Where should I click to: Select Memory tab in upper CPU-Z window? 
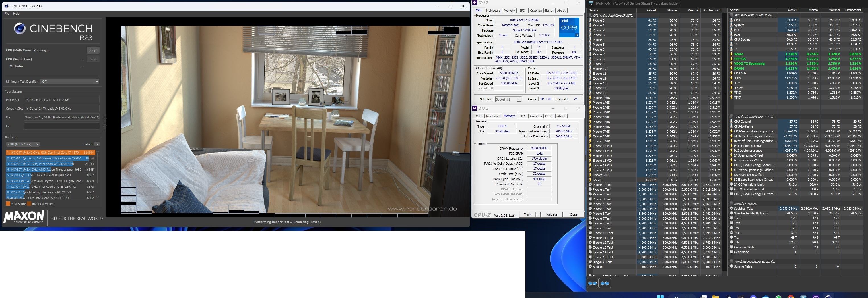509,11
